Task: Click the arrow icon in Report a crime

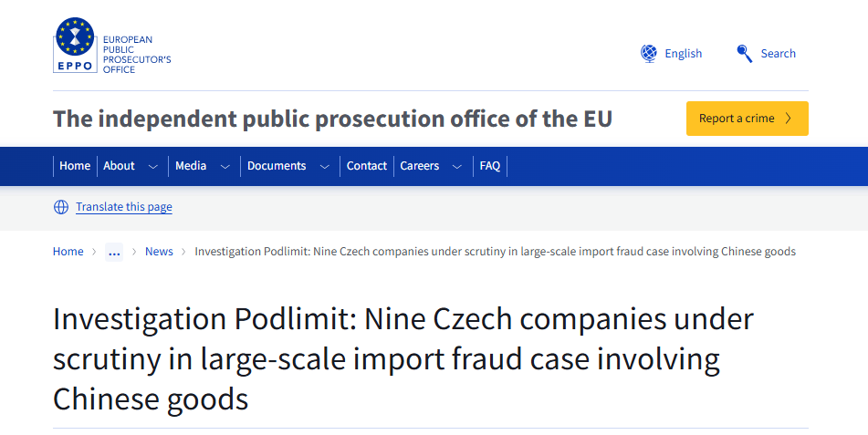Action: pos(789,119)
